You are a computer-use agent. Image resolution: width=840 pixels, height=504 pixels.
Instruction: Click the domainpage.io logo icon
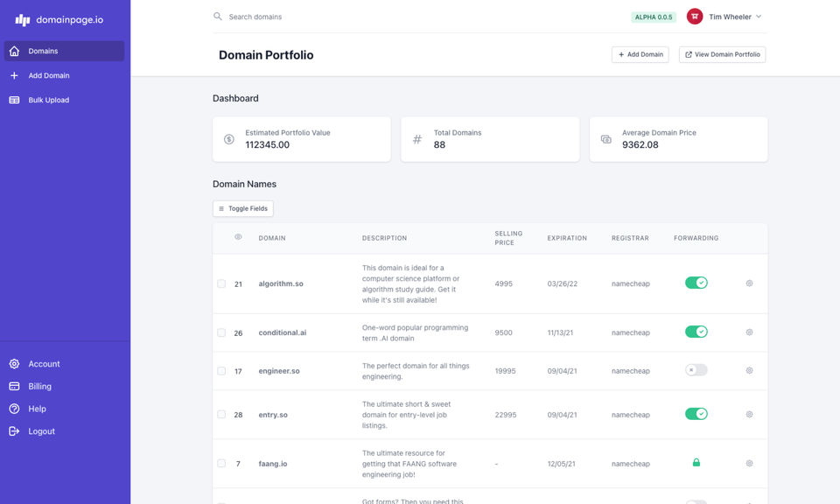23,20
